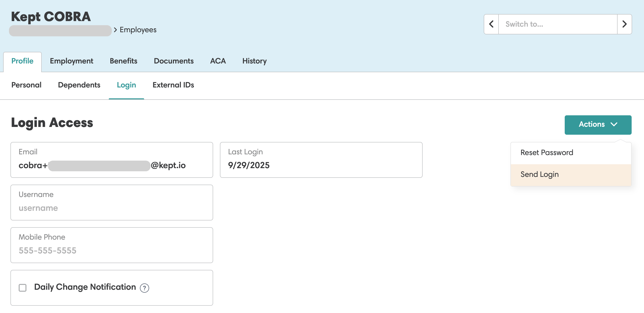Open the Switch to... combo box

click(557, 24)
